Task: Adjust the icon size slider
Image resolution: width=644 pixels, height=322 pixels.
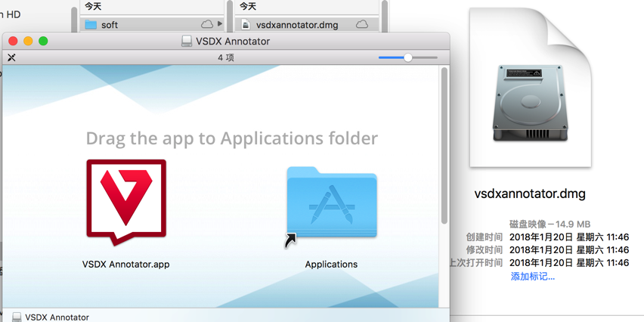Action: [408, 57]
